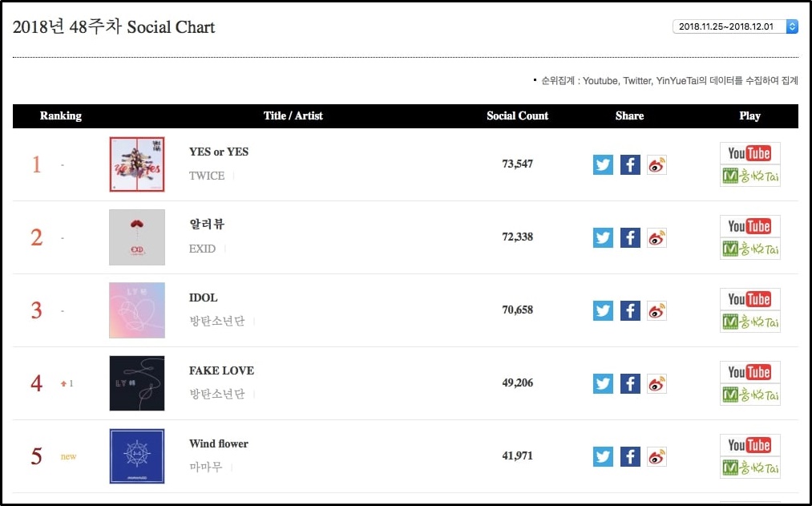This screenshot has height=506, width=812.
Task: Share YES or YES on Weibo
Action: coord(657,164)
